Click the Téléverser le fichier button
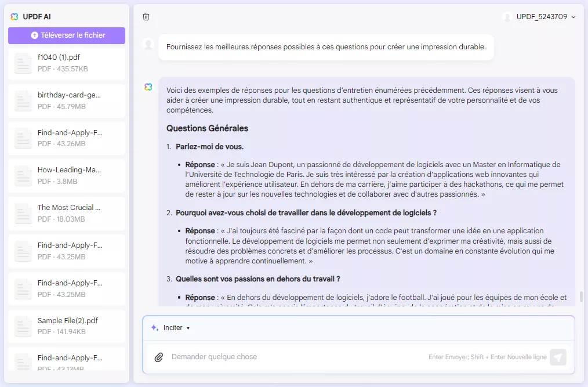The width and height of the screenshot is (588, 387). click(66, 35)
